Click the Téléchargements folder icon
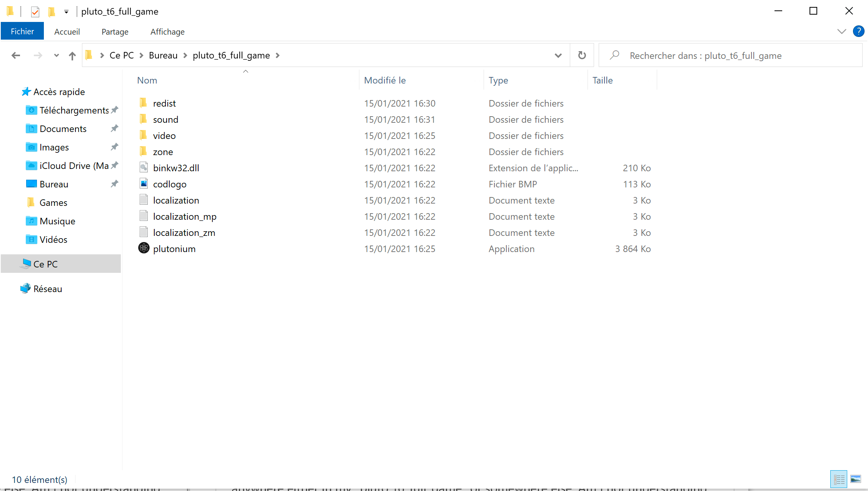 point(32,110)
